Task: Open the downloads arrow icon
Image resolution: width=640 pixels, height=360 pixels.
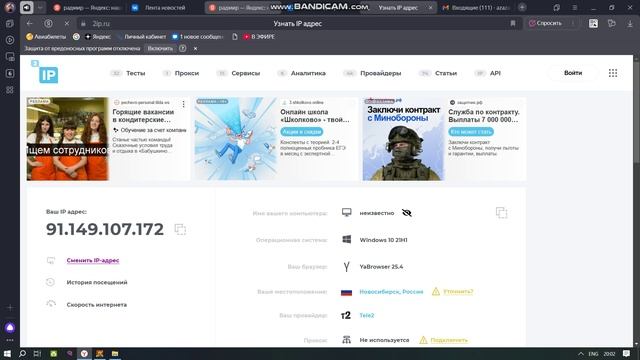Action: (630, 24)
